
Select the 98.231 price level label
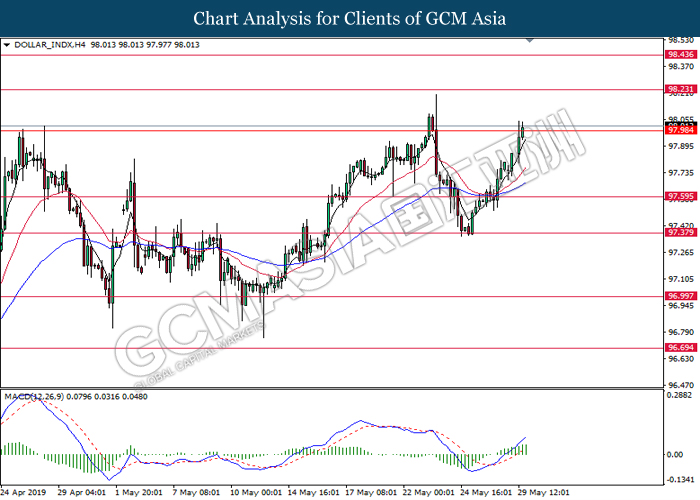click(680, 89)
